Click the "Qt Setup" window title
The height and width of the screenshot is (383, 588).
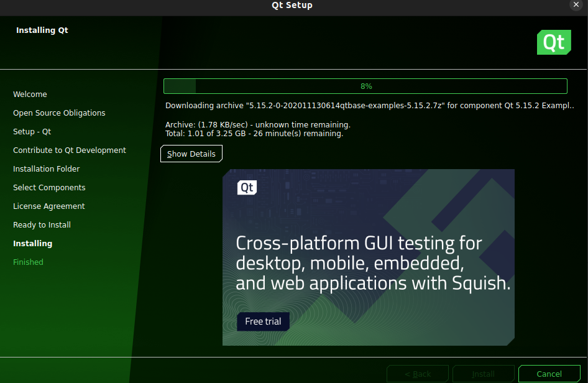[x=292, y=5]
